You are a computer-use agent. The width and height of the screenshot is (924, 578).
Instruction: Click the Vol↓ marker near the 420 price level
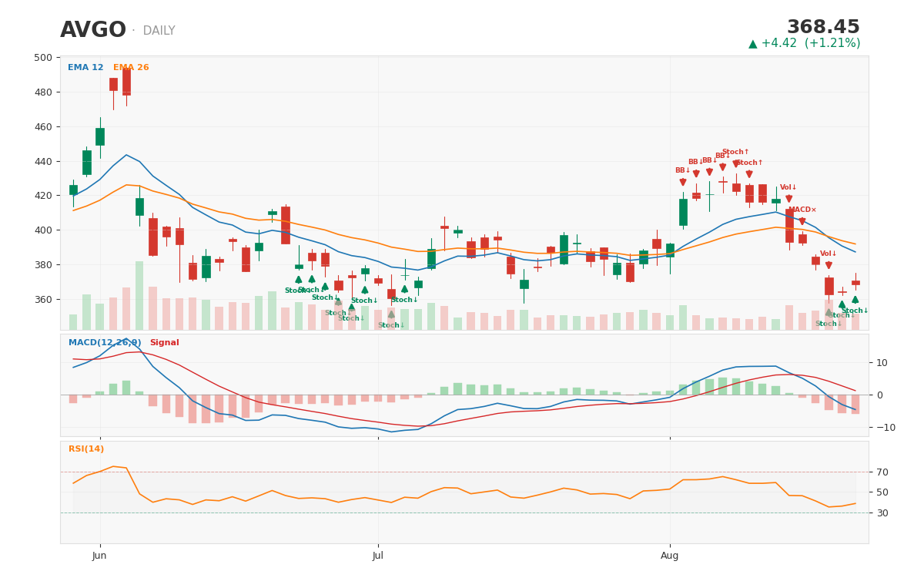[x=788, y=187]
